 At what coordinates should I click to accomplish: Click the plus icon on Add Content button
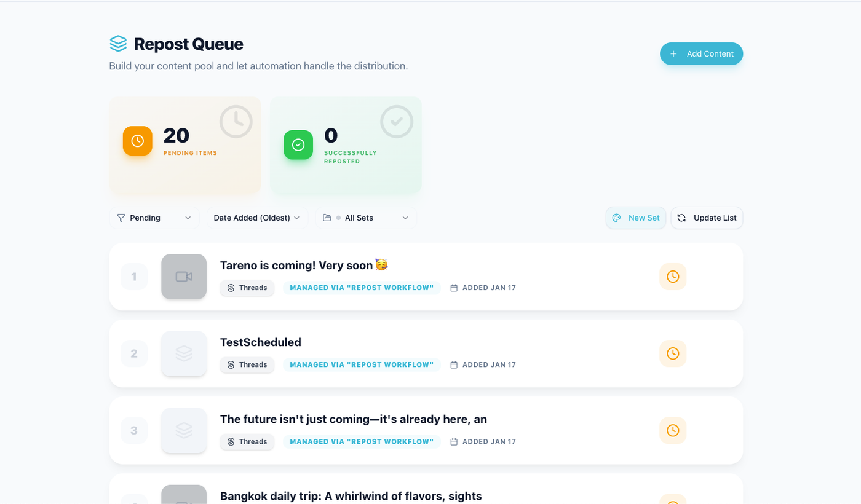coord(673,53)
